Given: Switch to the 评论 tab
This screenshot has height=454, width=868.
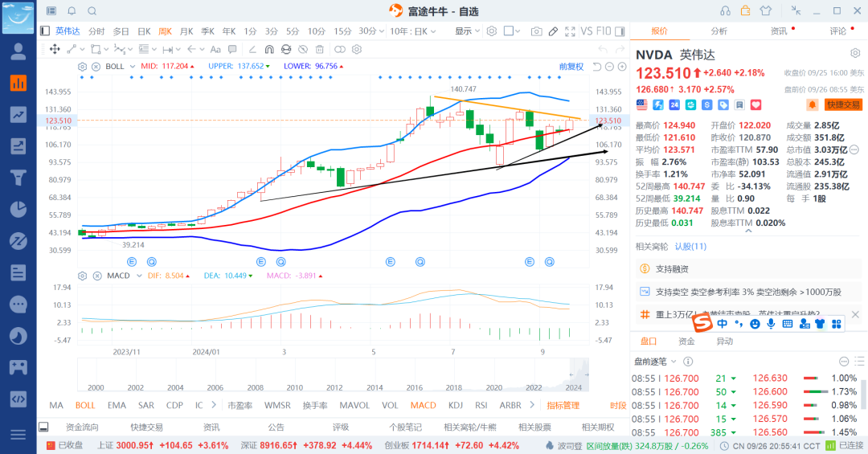Looking at the screenshot, I should pos(838,31).
